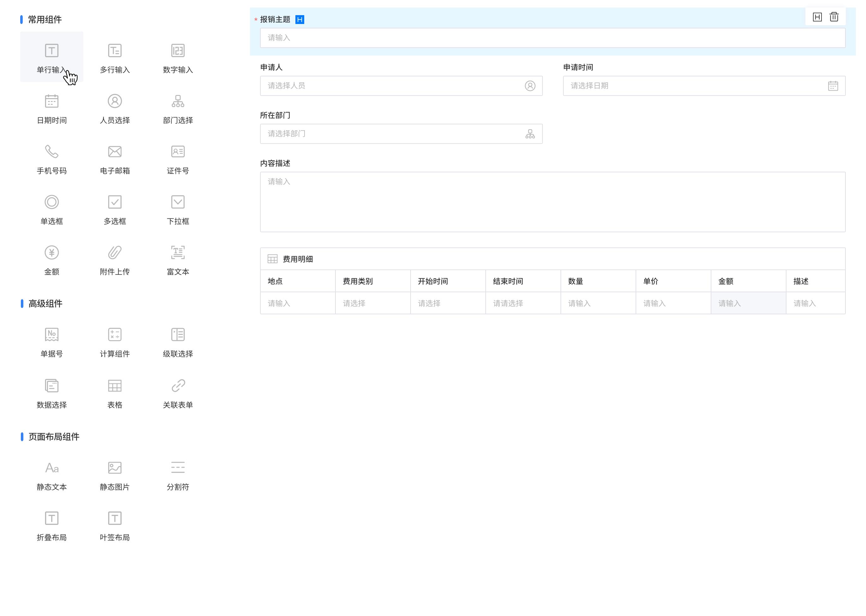The height and width of the screenshot is (616, 866).
Task: Select the 多选框 checkbox component
Action: (115, 202)
